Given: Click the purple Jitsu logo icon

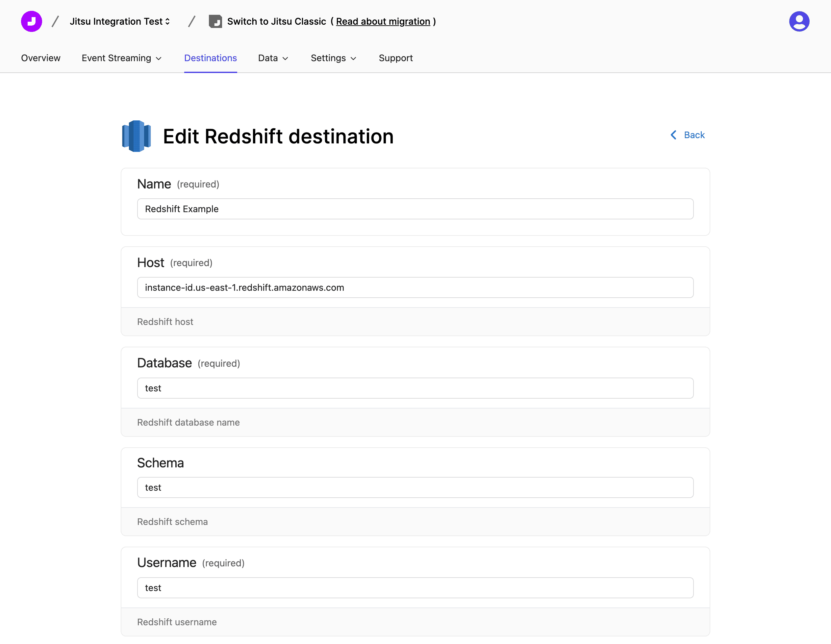Looking at the screenshot, I should coord(31,21).
